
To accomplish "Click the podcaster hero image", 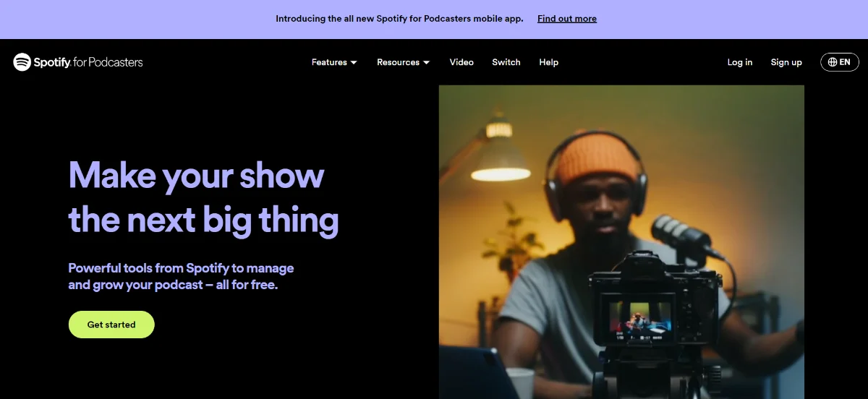I will (621, 242).
